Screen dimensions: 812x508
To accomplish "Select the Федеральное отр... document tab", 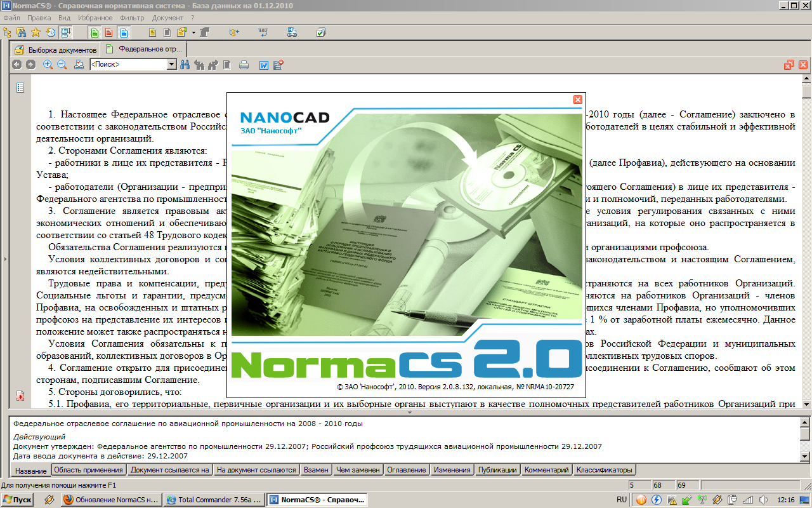I will (144, 49).
